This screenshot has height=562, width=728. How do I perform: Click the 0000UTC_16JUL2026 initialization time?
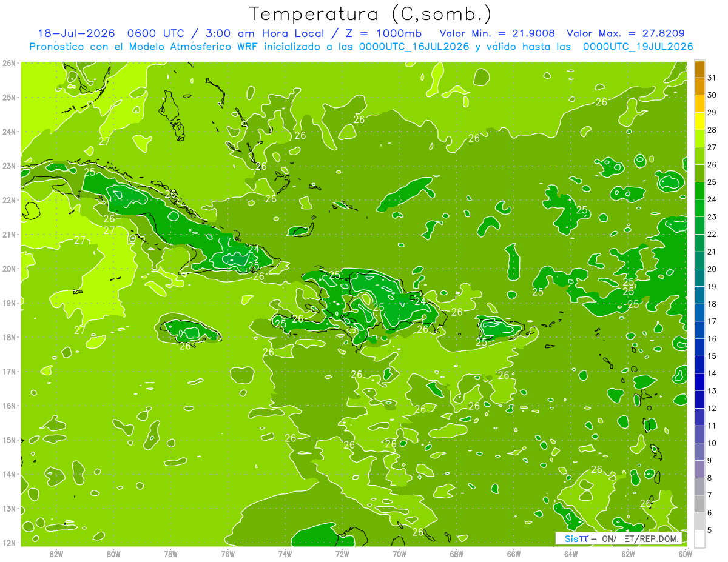tap(414, 46)
